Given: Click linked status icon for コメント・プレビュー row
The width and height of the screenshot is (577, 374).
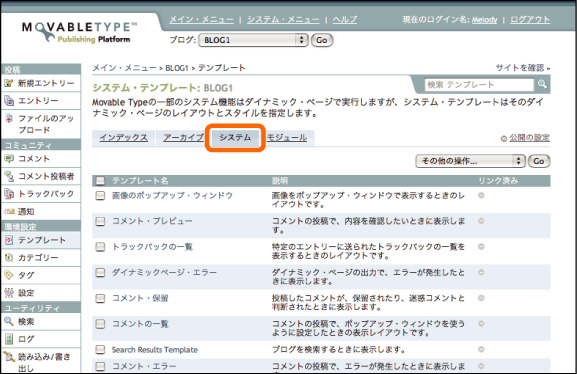Looking at the screenshot, I should click(481, 221).
